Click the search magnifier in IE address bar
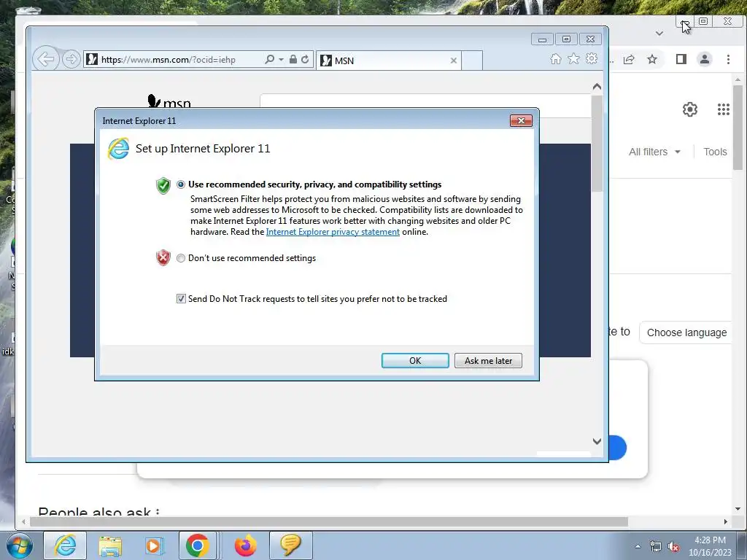Screen dimensions: 747x560 pos(269,59)
